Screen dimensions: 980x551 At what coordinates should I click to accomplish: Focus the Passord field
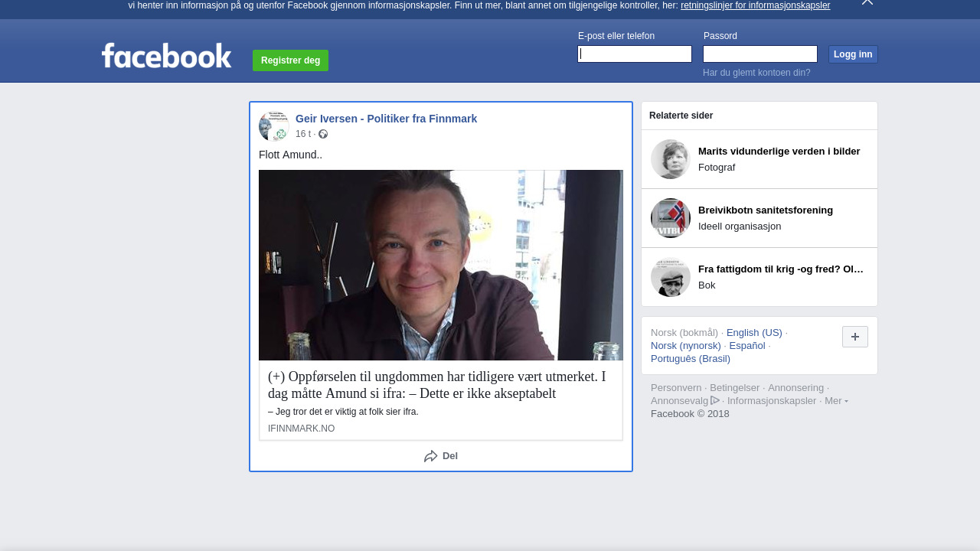(x=760, y=54)
